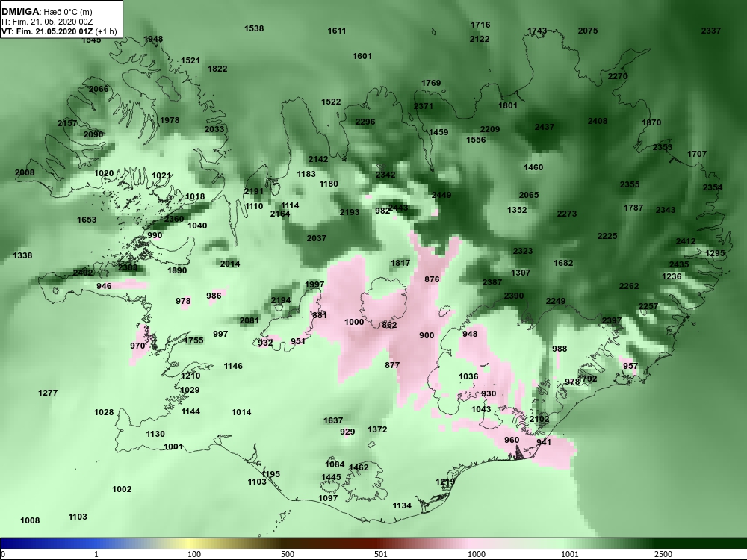
Task: Click the map value '2102'
Action: 539,419
